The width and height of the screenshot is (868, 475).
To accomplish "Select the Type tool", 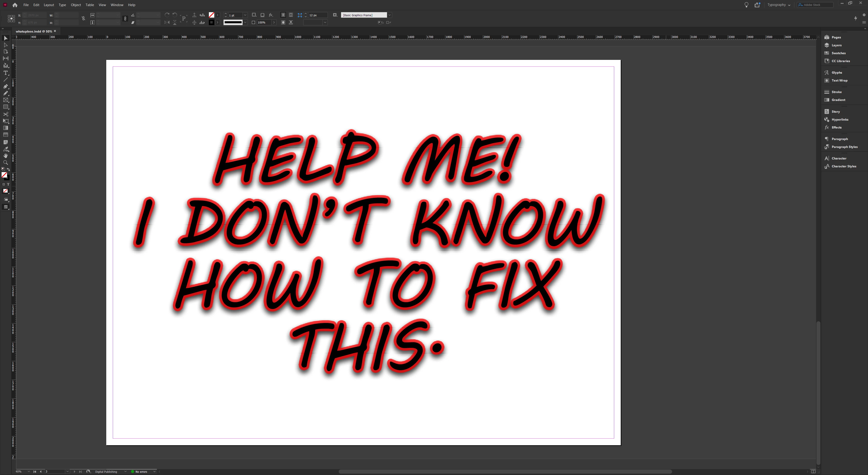I will (6, 73).
